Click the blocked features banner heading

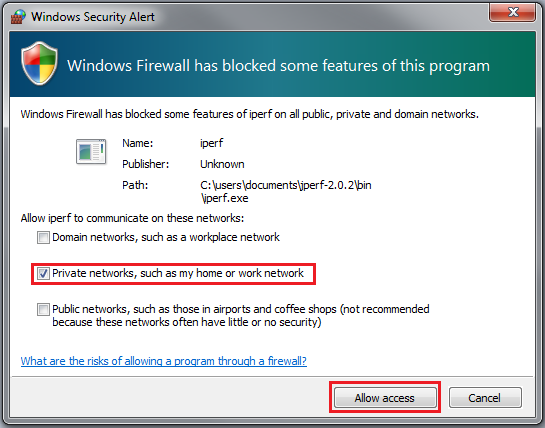[278, 66]
